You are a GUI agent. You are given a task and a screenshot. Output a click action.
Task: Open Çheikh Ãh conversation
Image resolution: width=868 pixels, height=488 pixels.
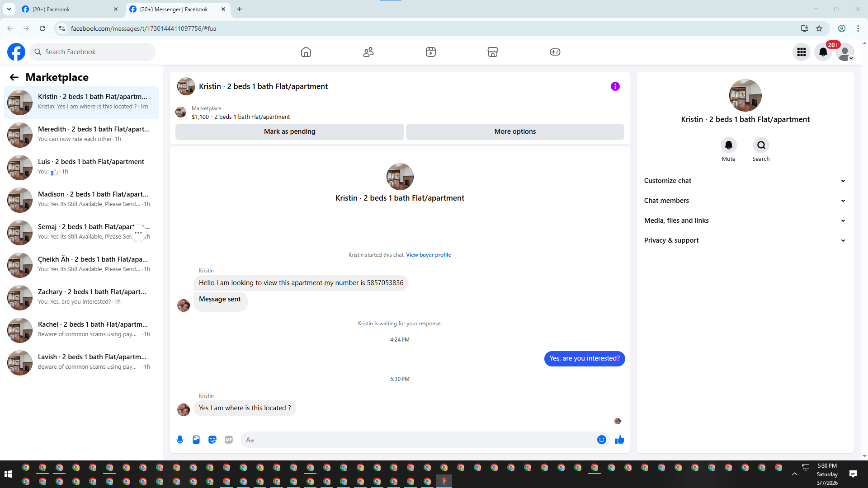(81, 265)
